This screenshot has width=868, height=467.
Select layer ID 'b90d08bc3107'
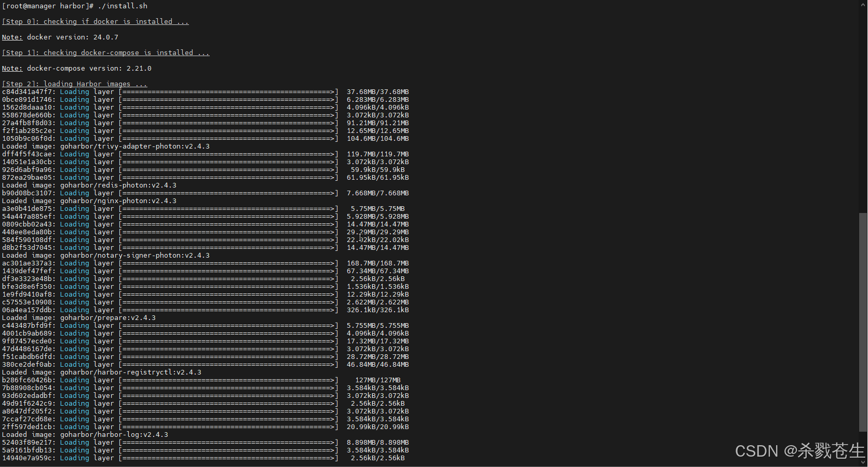tap(27, 193)
